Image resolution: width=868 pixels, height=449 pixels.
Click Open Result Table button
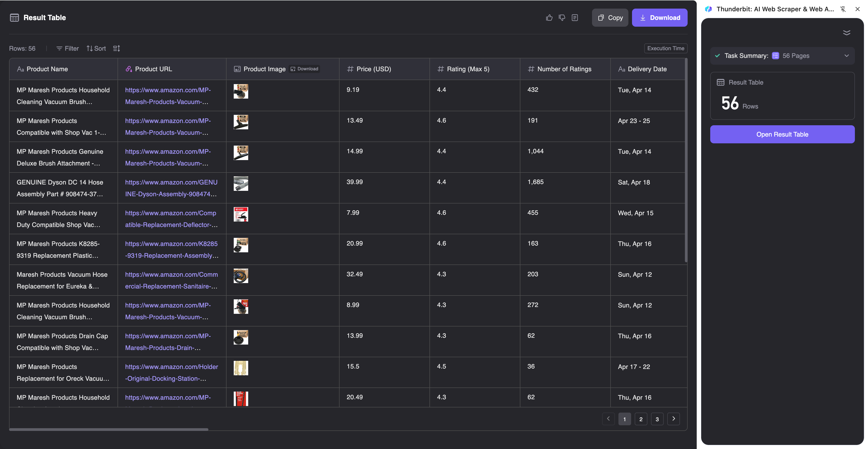coord(782,134)
